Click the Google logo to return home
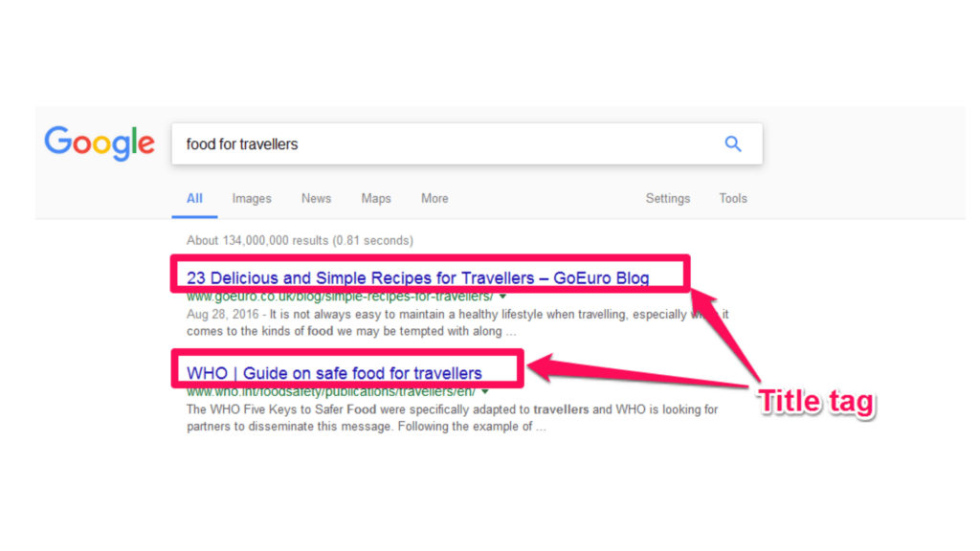Viewport: 980px width, 551px height. pos(99,143)
